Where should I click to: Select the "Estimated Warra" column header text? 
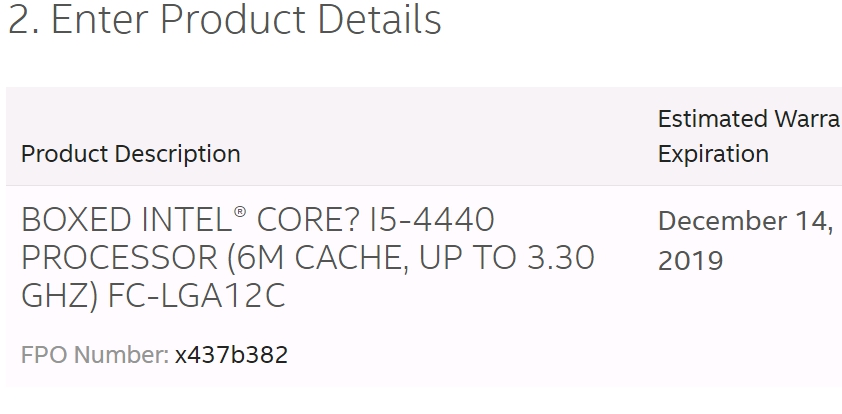tap(747, 120)
